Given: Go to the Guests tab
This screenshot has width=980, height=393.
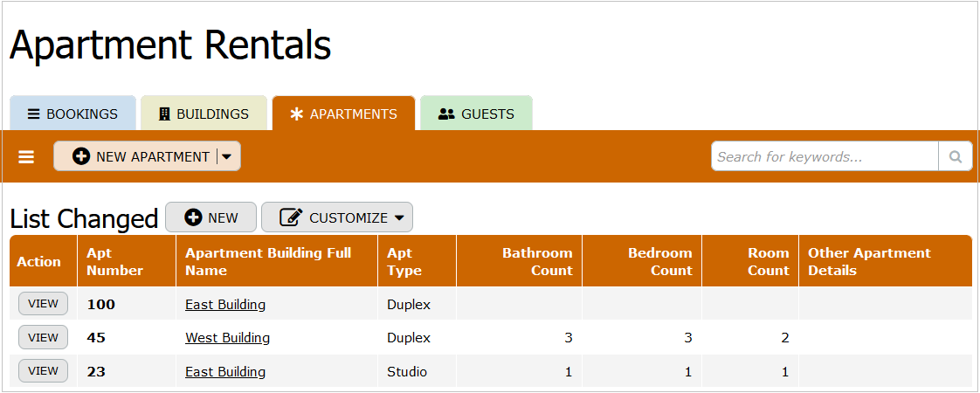Looking at the screenshot, I should click(476, 114).
